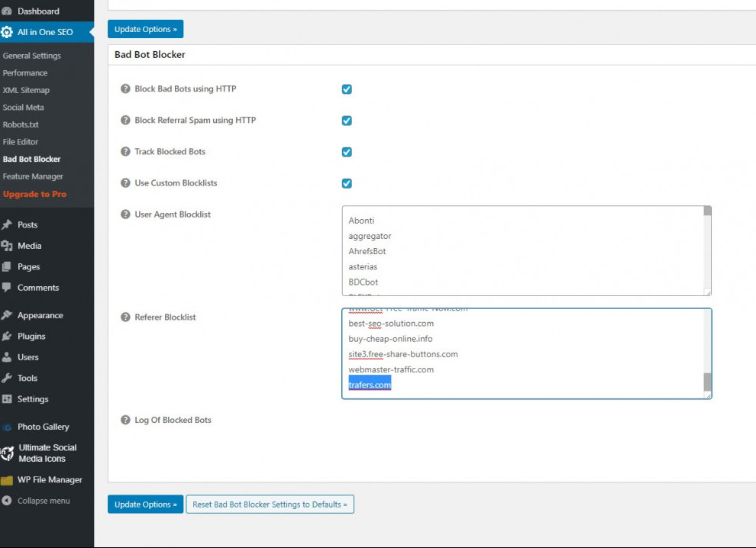Click the Settings sliders icon

point(7,398)
